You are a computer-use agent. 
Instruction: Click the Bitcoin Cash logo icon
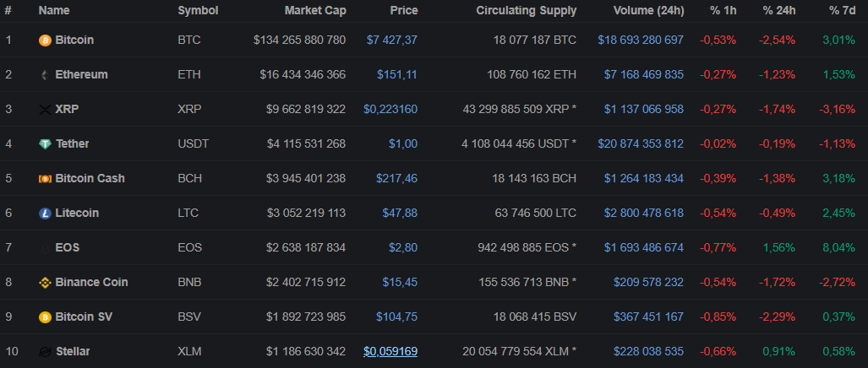(45, 179)
